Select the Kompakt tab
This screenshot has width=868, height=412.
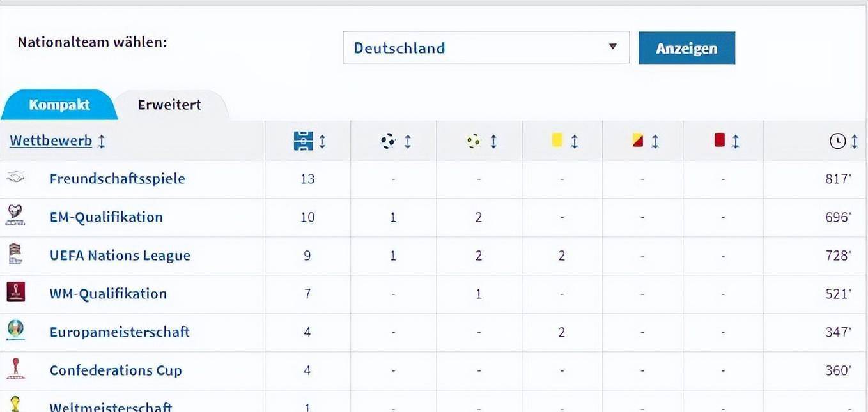(x=59, y=105)
